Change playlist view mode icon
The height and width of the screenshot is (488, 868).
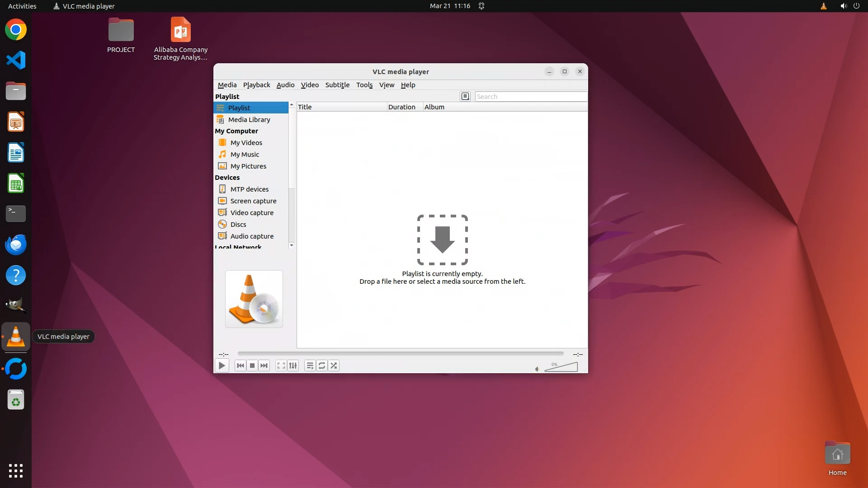[465, 96]
